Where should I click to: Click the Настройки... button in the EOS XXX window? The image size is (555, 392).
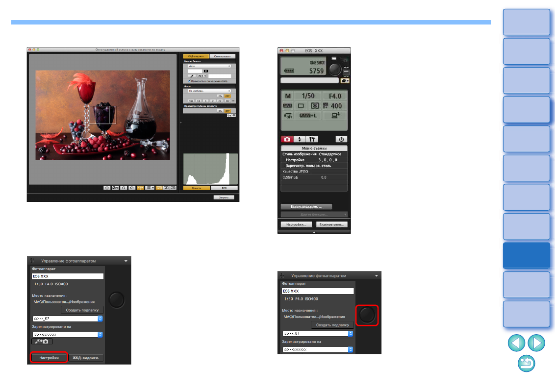point(296,224)
